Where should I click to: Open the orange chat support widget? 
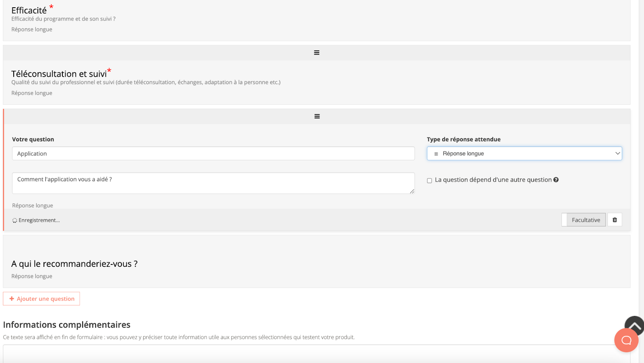click(626, 340)
